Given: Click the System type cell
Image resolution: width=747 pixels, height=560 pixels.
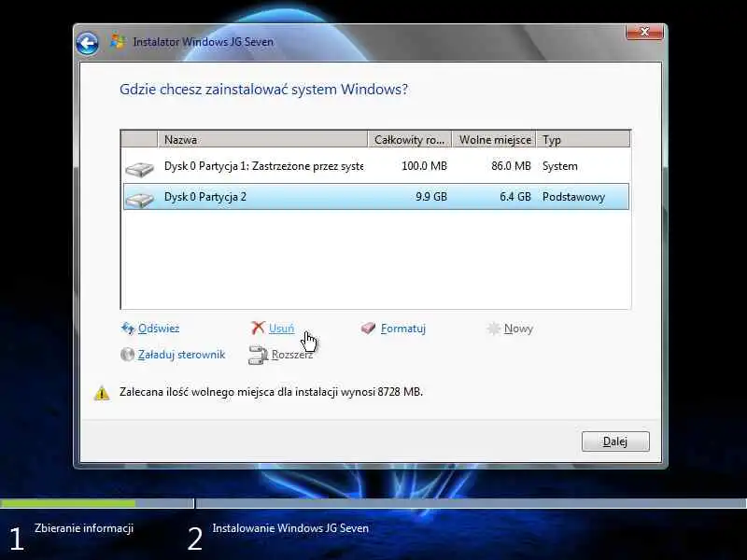Looking at the screenshot, I should [559, 166].
